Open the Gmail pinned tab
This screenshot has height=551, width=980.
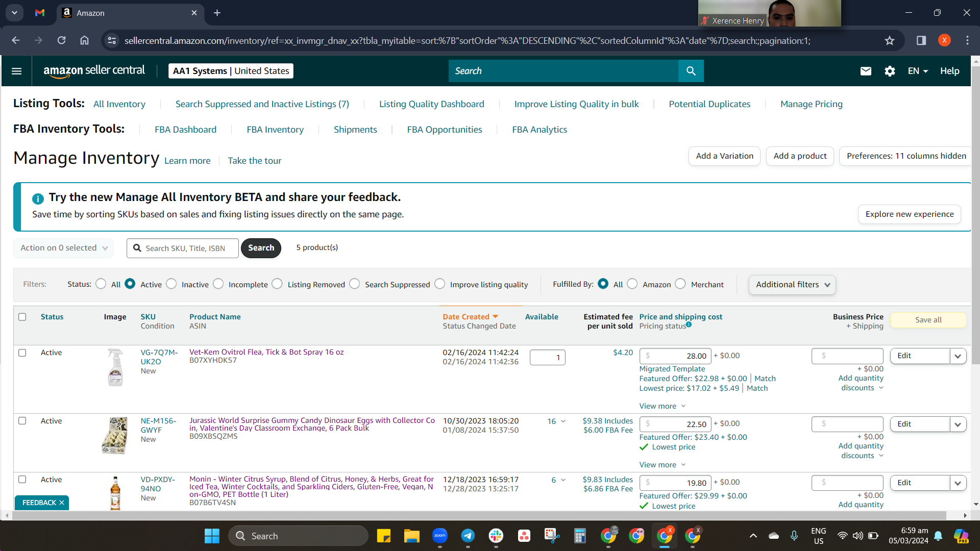pyautogui.click(x=40, y=13)
